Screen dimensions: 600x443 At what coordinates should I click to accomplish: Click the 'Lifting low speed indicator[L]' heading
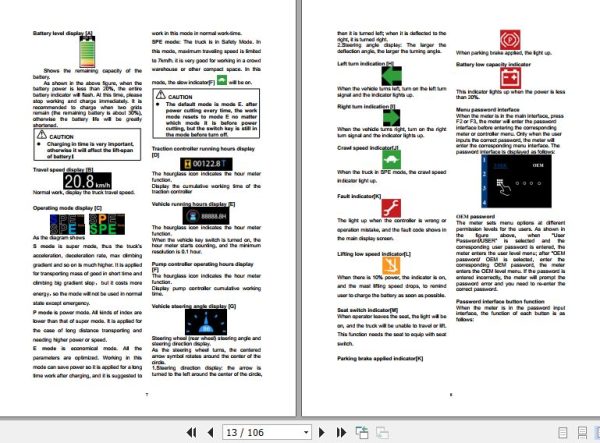tap(374, 254)
